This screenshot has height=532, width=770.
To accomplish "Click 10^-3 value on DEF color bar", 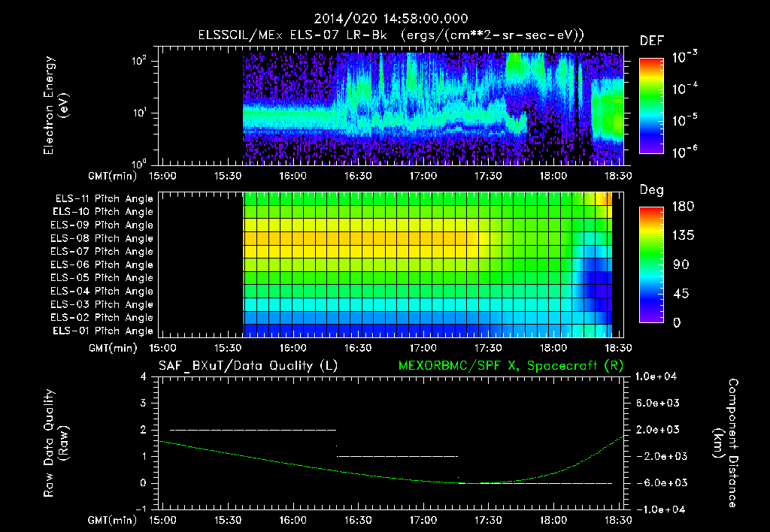I will [x=684, y=57].
